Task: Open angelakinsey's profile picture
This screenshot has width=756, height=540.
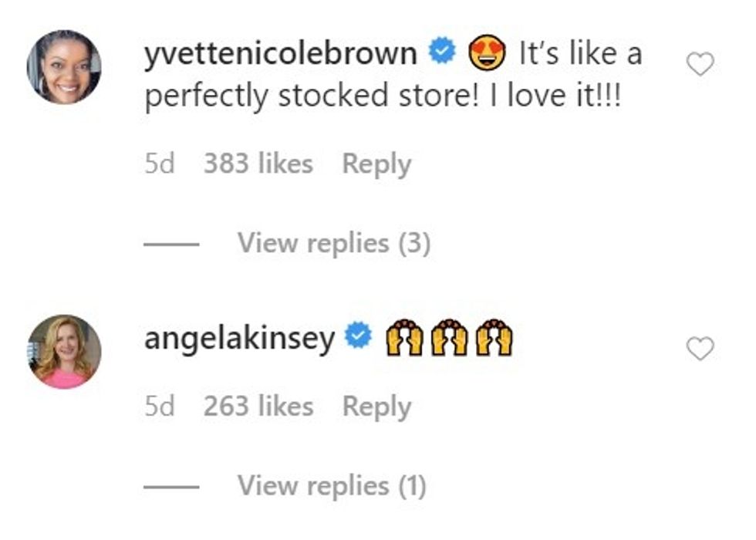Action: click(64, 352)
